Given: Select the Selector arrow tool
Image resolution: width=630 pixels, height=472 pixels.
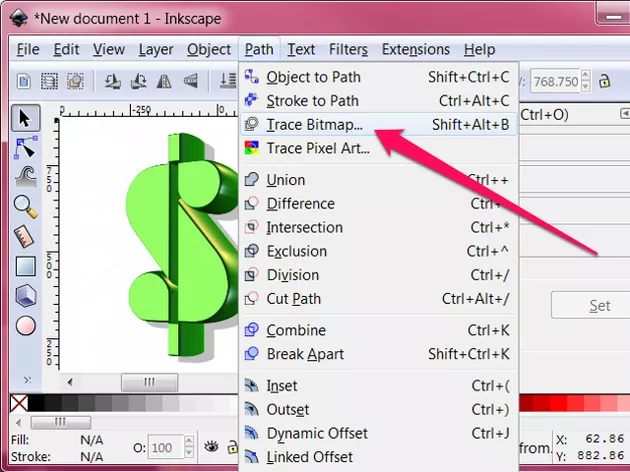Looking at the screenshot, I should pyautogui.click(x=25, y=118).
